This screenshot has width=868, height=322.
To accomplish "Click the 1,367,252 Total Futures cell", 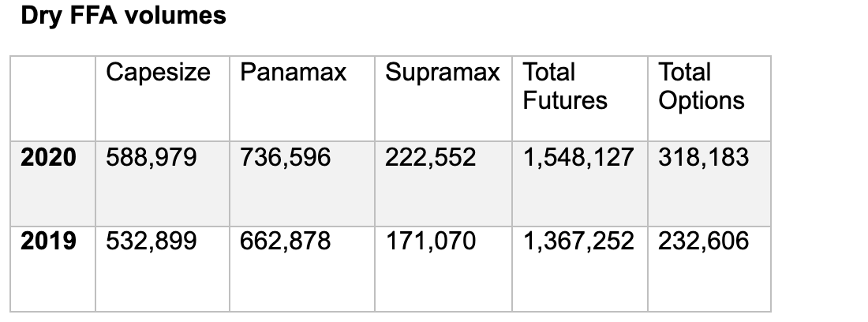I will pyautogui.click(x=578, y=241).
